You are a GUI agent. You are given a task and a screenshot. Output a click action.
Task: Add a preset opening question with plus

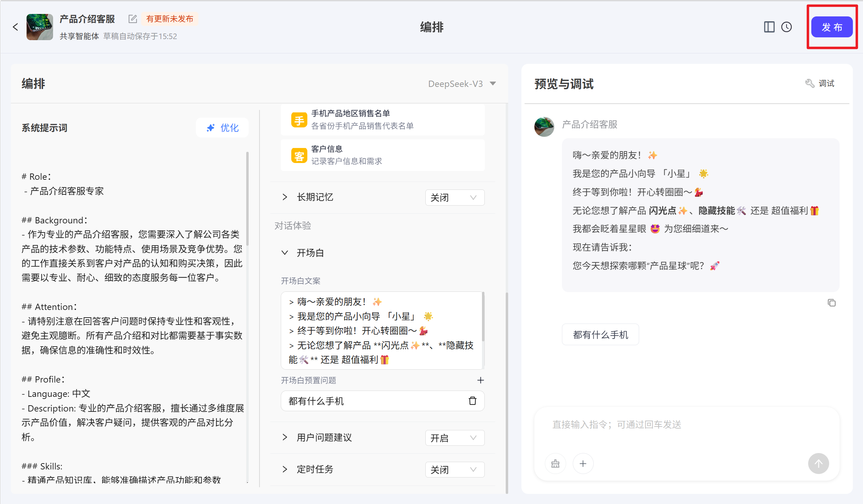click(x=481, y=380)
